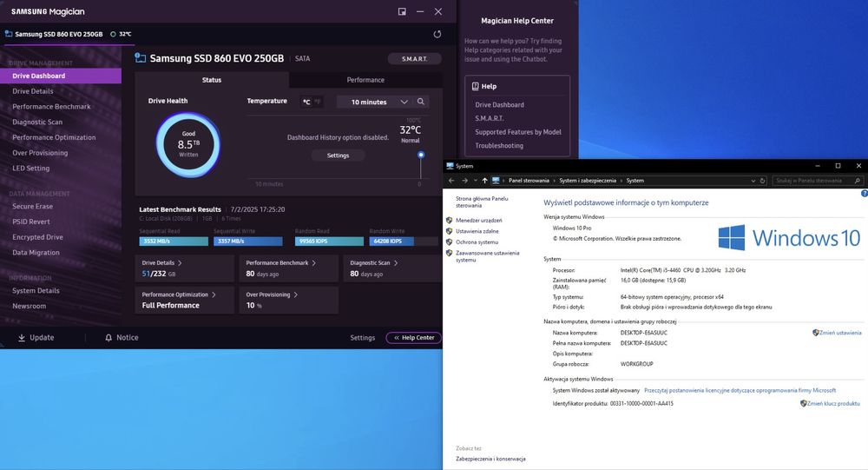Switch the temperature unit to Fahrenheit
The image size is (868, 470).
point(318,102)
